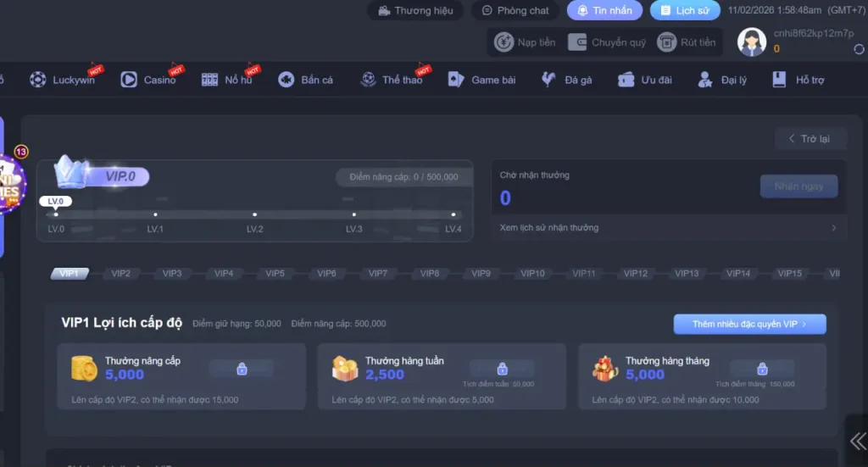Switch to the VIP2 tab
Viewport: 868px width, 467px height.
point(120,274)
